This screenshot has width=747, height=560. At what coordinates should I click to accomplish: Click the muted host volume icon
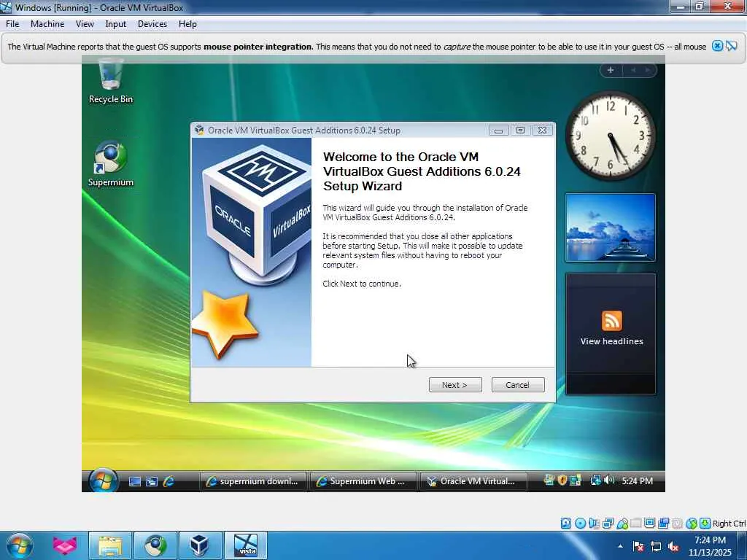pos(673,546)
